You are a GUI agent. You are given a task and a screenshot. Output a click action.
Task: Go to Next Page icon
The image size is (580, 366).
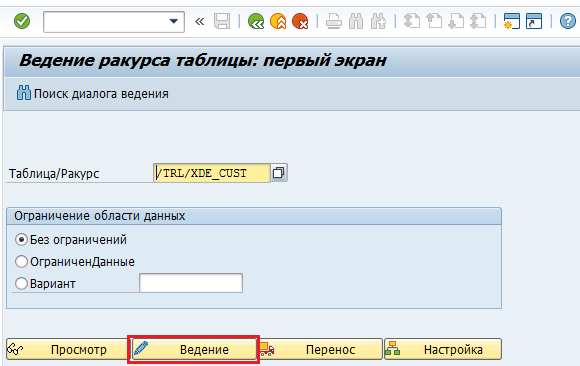tap(456, 21)
